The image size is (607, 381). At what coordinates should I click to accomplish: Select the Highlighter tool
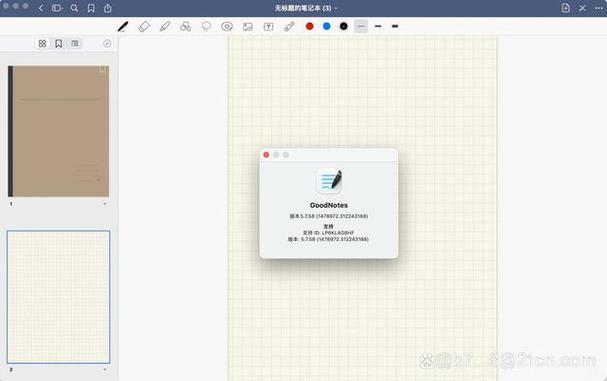tap(165, 26)
